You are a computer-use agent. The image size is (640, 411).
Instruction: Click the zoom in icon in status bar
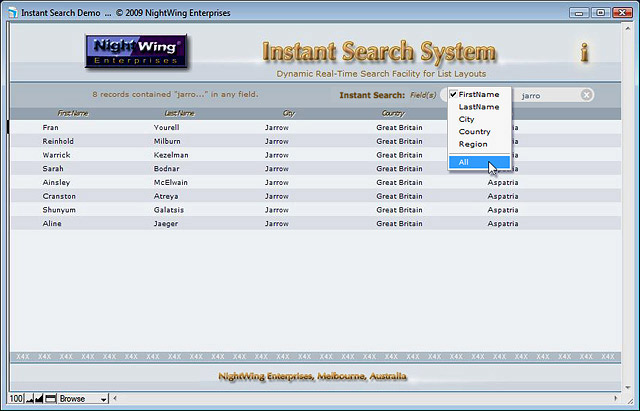39,399
